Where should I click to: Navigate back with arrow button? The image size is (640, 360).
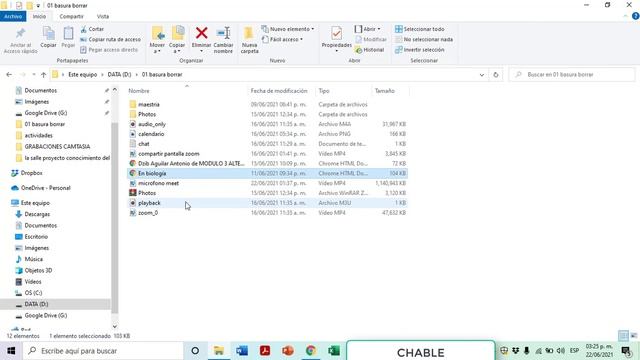coord(9,75)
